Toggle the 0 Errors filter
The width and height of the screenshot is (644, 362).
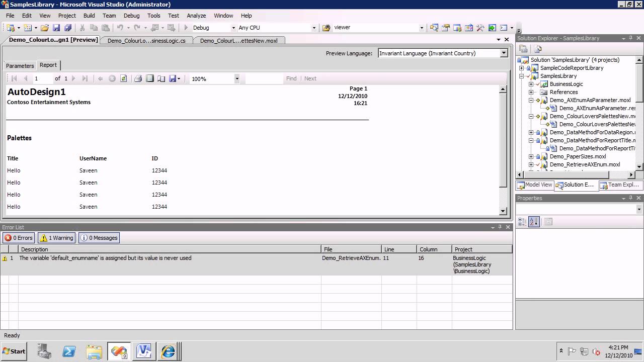[x=19, y=238]
